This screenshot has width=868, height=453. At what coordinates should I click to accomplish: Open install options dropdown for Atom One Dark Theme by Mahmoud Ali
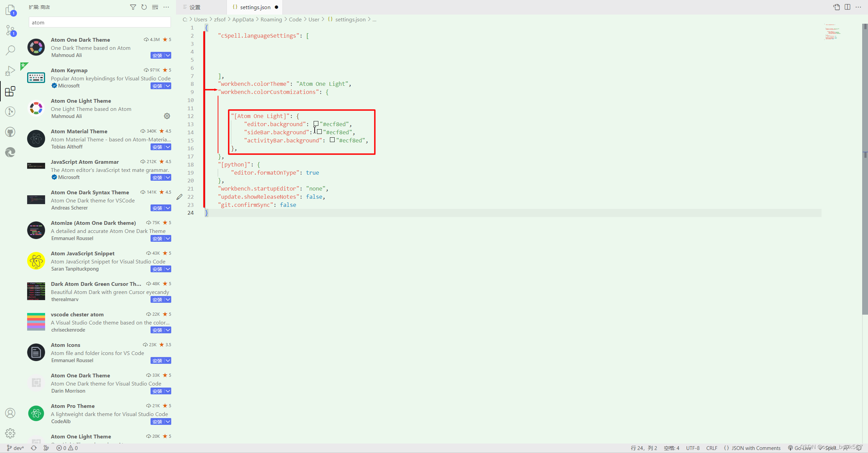pos(168,55)
